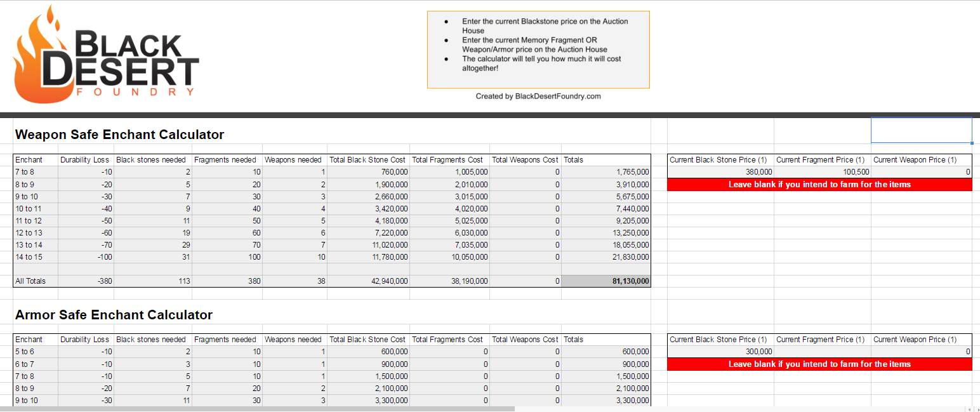
Task: Click the red 'Leave blank' banner under armor prices
Action: click(820, 364)
